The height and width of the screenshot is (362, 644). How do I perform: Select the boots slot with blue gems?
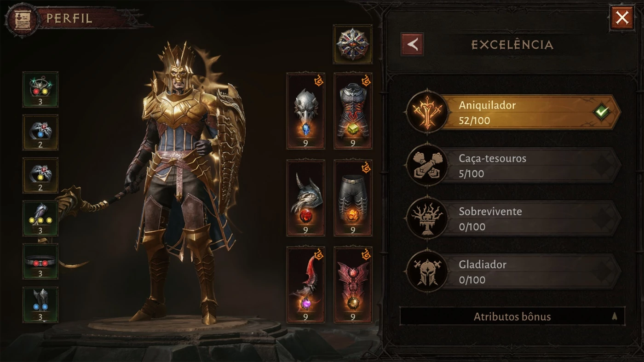pos(40,305)
